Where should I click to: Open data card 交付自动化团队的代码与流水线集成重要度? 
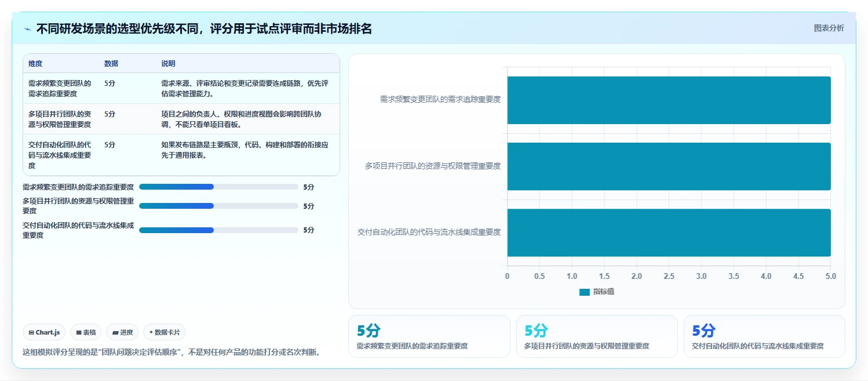(764, 336)
